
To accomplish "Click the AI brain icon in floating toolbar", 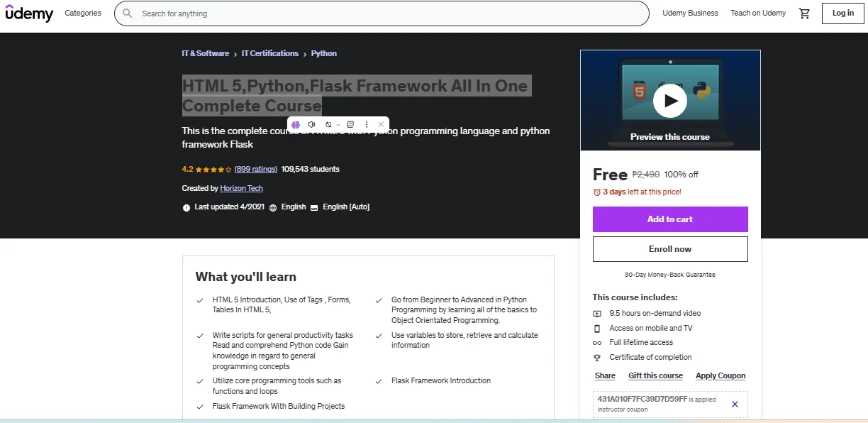I will point(296,124).
